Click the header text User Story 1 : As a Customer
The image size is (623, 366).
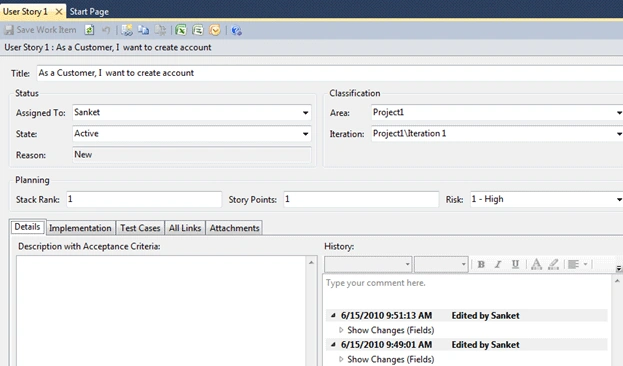pos(108,48)
